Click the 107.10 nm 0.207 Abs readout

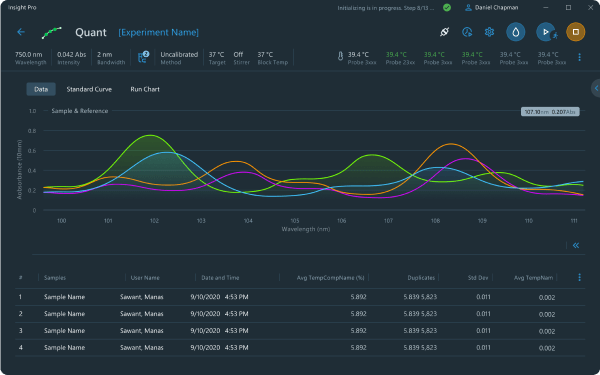tap(550, 112)
